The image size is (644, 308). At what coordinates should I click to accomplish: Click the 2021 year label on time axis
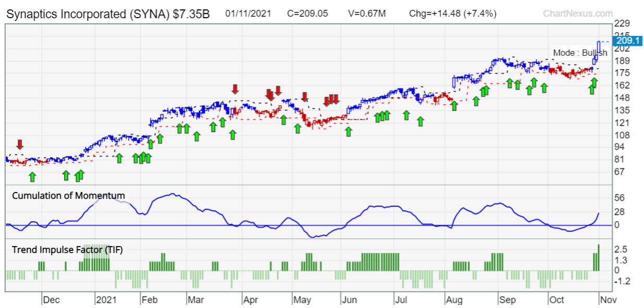pos(105,300)
